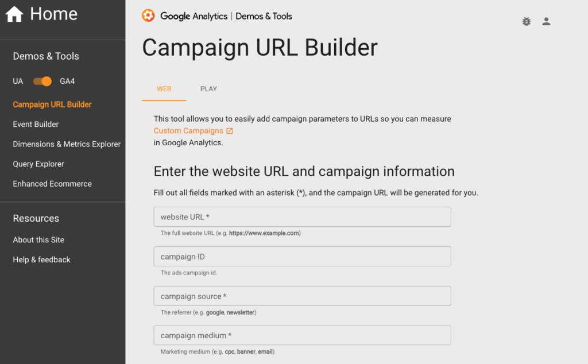This screenshot has height=364, width=588.
Task: Go to Dimensions & Metrics Explorer
Action: pyautogui.click(x=67, y=144)
